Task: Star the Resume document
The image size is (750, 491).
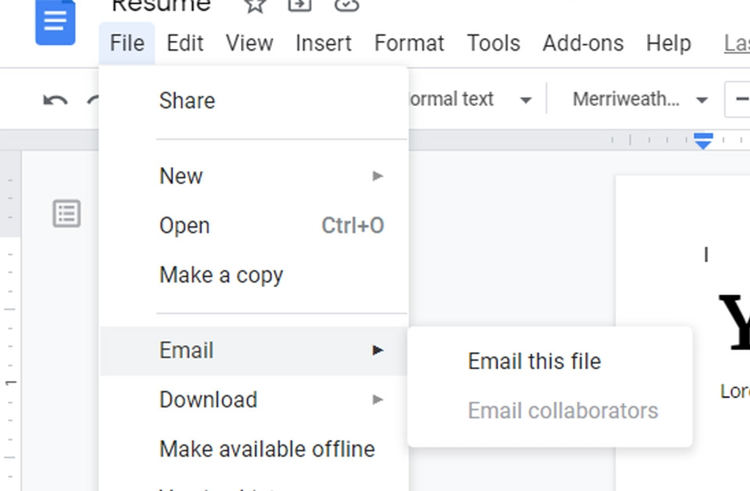Action: pyautogui.click(x=255, y=5)
